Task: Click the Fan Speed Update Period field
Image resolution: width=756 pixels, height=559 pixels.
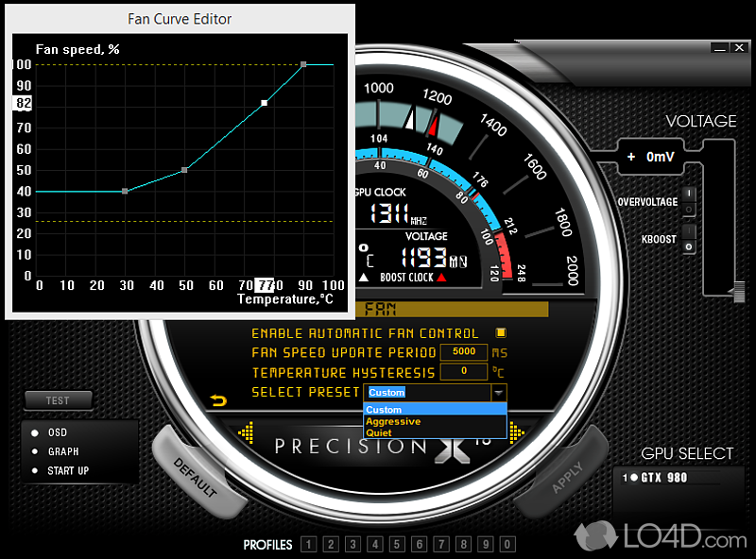Action: pyautogui.click(x=464, y=352)
